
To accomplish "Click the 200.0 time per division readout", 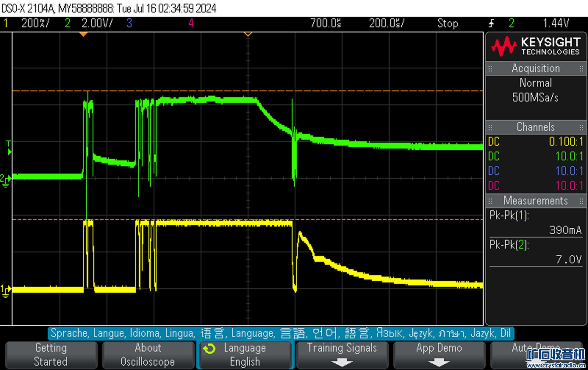I will 386,24.
